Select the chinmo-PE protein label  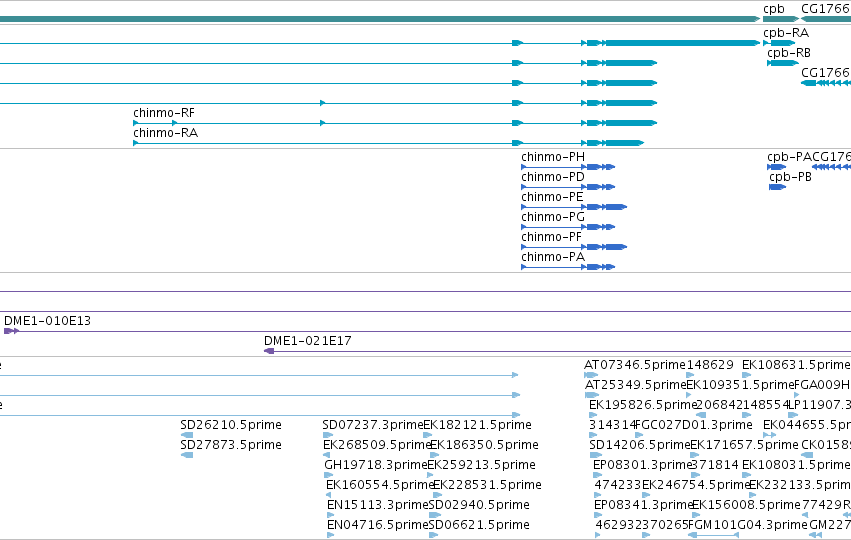pyautogui.click(x=552, y=197)
